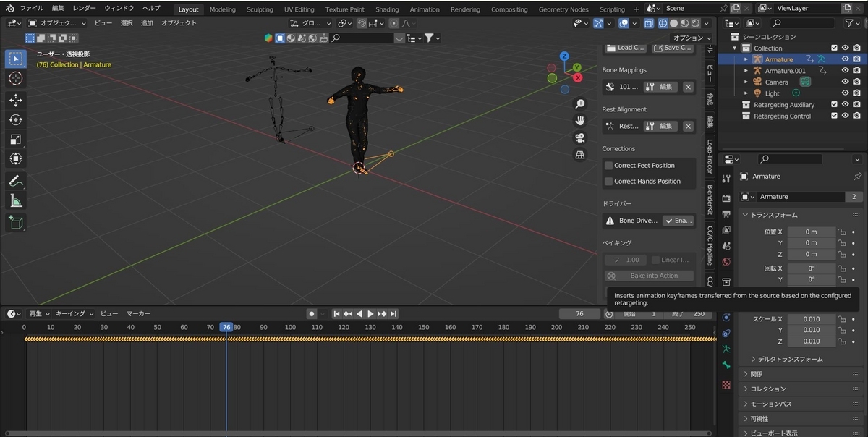Click the 編集 button for Bone Mappings
This screenshot has height=437, width=868.
pyautogui.click(x=660, y=87)
